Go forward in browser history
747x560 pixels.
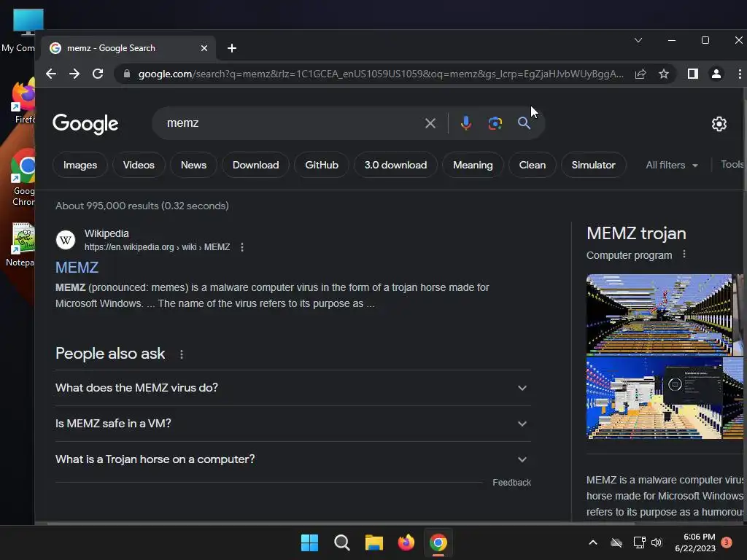coord(74,74)
